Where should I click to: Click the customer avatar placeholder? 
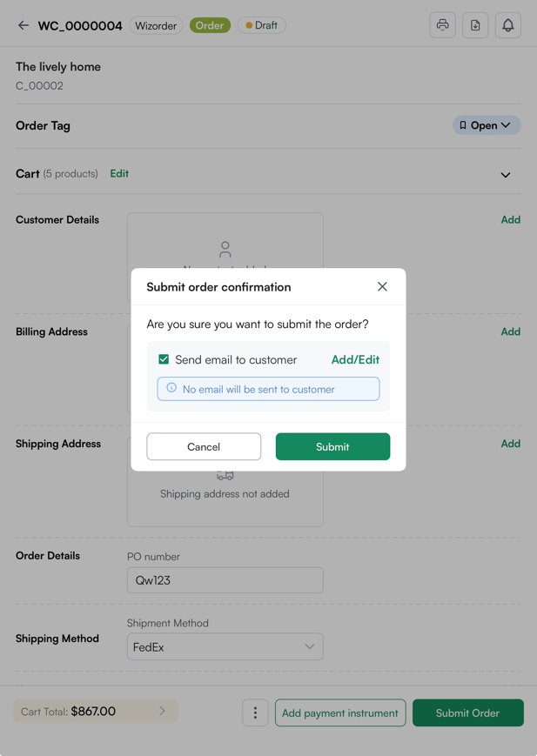pyautogui.click(x=225, y=248)
